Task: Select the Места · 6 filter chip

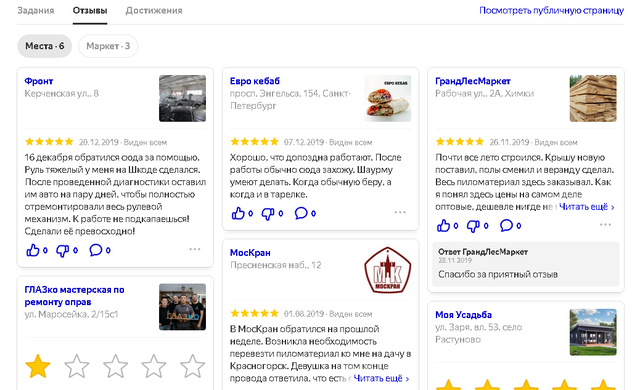Action: [44, 46]
